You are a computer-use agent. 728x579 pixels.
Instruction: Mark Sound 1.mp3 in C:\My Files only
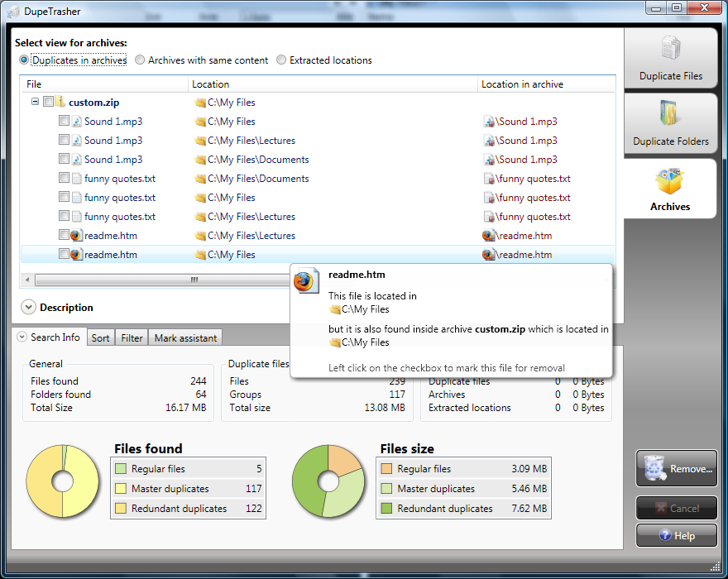(64, 121)
